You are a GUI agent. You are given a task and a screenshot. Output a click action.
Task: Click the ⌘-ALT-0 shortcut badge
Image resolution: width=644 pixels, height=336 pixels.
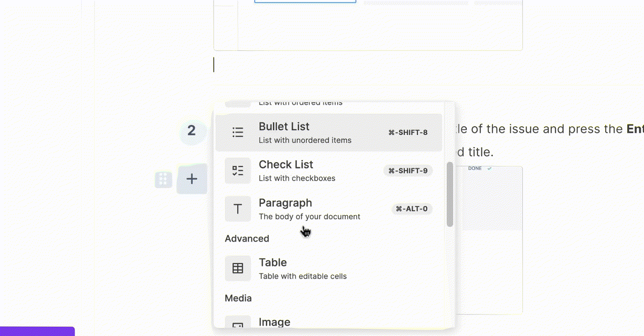(x=412, y=209)
